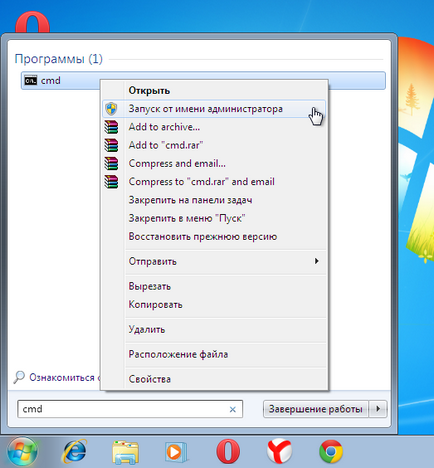The image size is (434, 468).
Task: Launch Windows Media Player taskbar icon
Action: [176, 452]
